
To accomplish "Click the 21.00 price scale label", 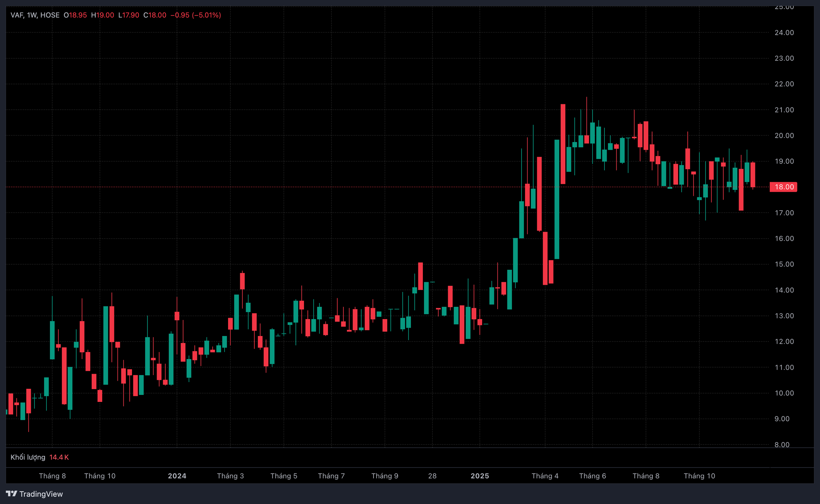I will point(784,110).
